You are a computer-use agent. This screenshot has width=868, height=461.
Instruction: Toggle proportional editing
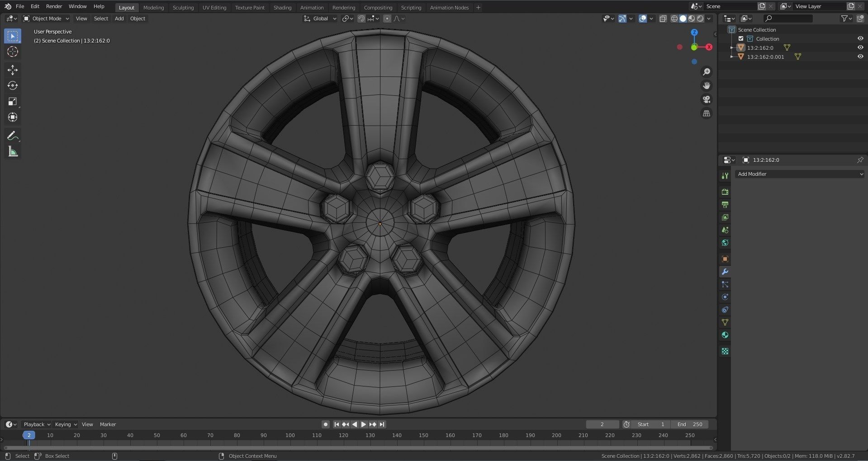click(387, 19)
